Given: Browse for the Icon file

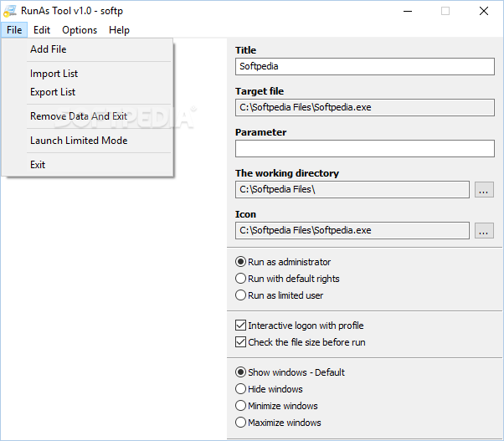Looking at the screenshot, I should pyautogui.click(x=484, y=231).
